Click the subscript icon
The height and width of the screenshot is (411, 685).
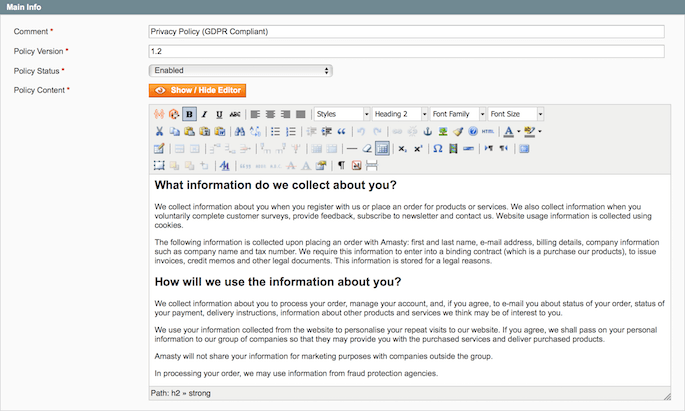pyautogui.click(x=402, y=148)
